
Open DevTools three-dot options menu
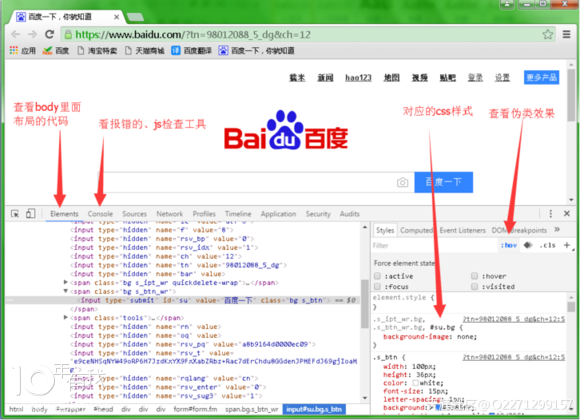(x=550, y=214)
